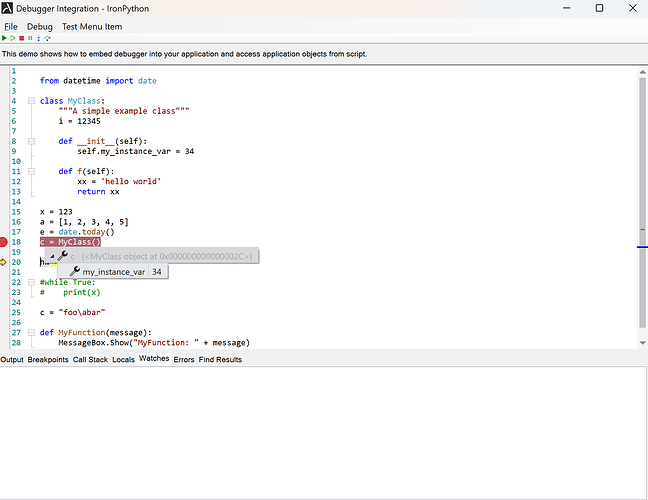This screenshot has height=500, width=648.
Task: Click the MessageBox.Show line on line 28
Action: pos(154,343)
